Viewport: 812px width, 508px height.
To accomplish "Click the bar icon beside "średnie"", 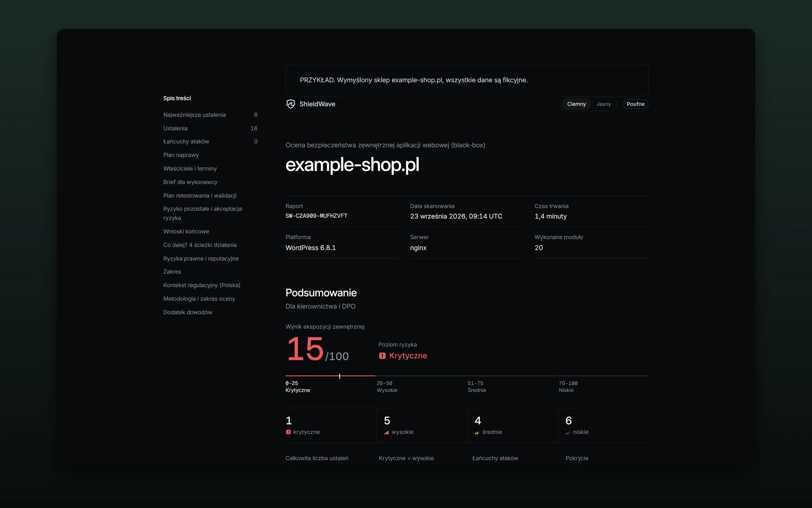I will pyautogui.click(x=477, y=432).
